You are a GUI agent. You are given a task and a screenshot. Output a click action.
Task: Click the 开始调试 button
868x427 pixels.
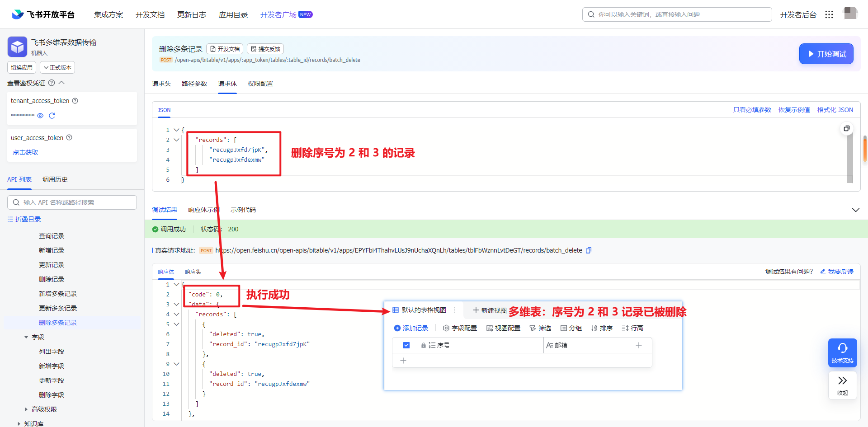[826, 54]
